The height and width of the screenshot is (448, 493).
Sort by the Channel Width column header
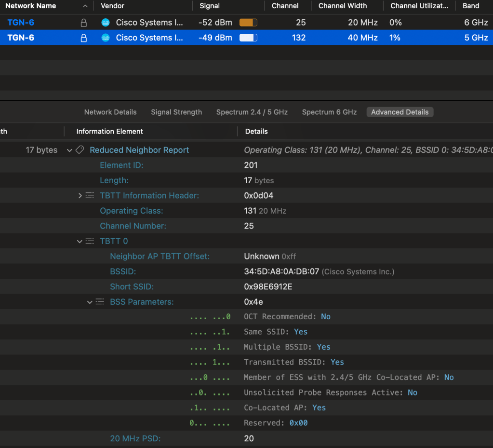tap(343, 6)
